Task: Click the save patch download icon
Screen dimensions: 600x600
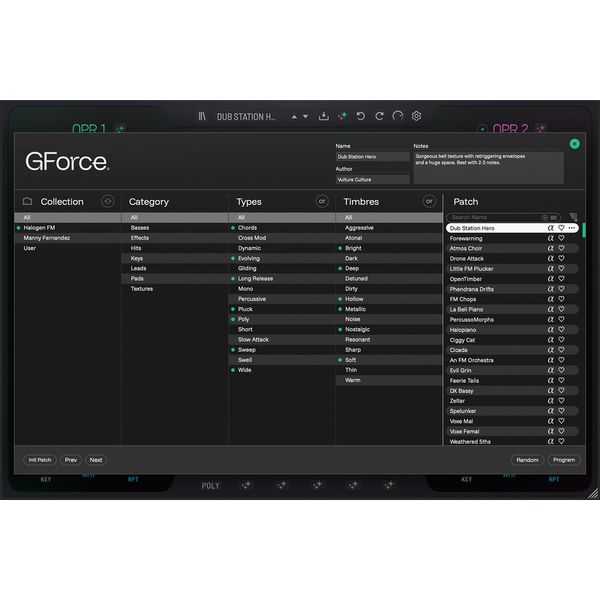Action: [324, 116]
